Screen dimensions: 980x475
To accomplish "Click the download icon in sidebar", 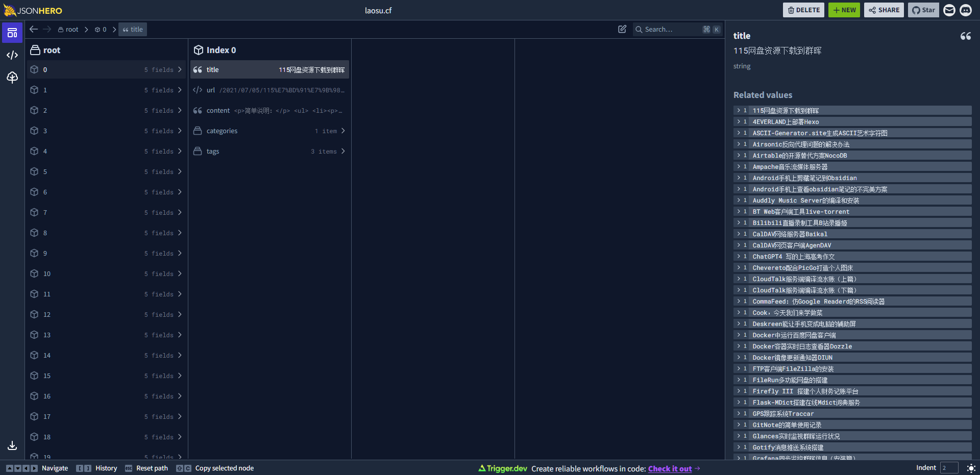I will [x=12, y=445].
